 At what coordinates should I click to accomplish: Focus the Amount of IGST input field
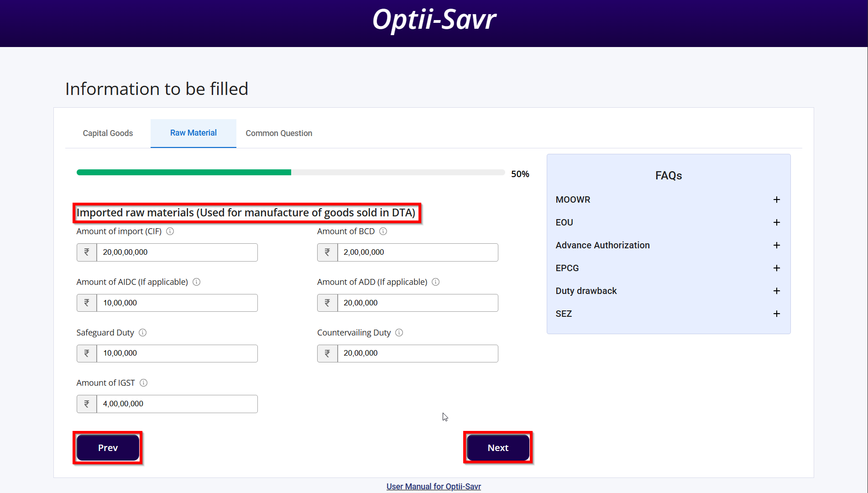[177, 404]
